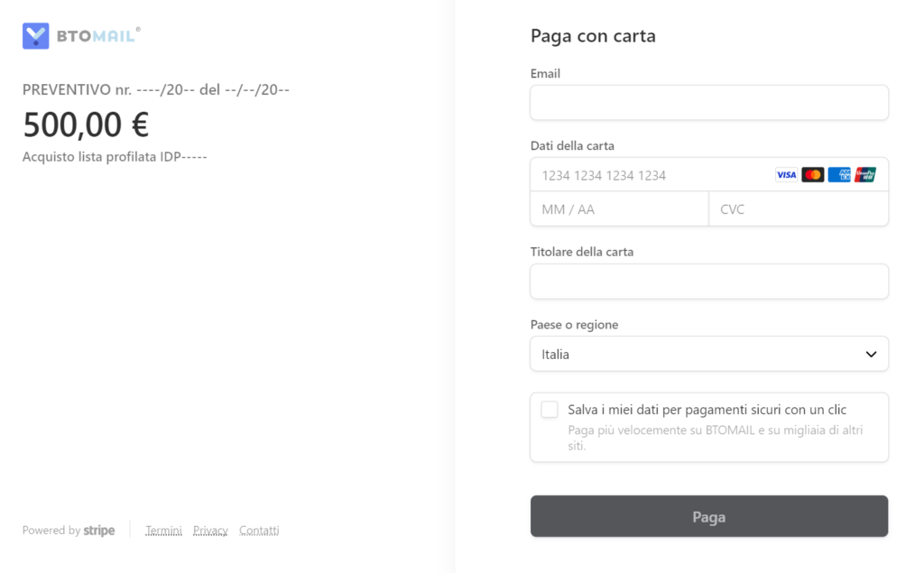The image size is (924, 573).
Task: Open the Contatti link
Action: coord(259,531)
